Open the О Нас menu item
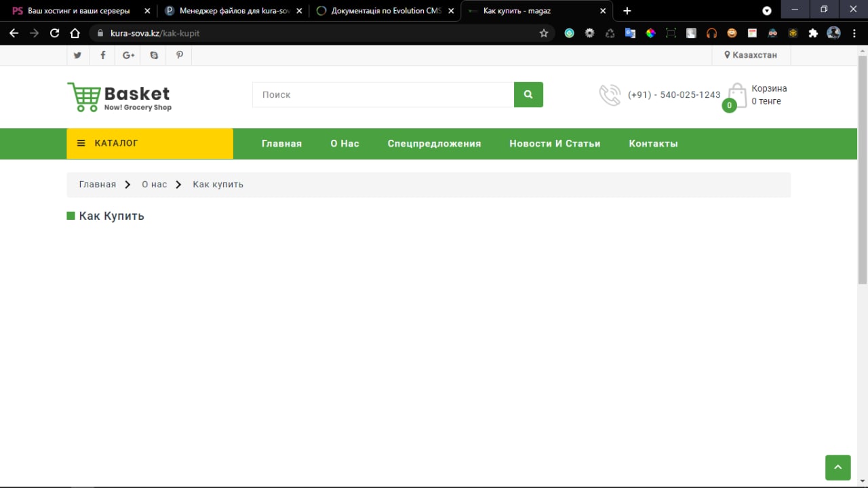The width and height of the screenshot is (868, 488). [344, 143]
